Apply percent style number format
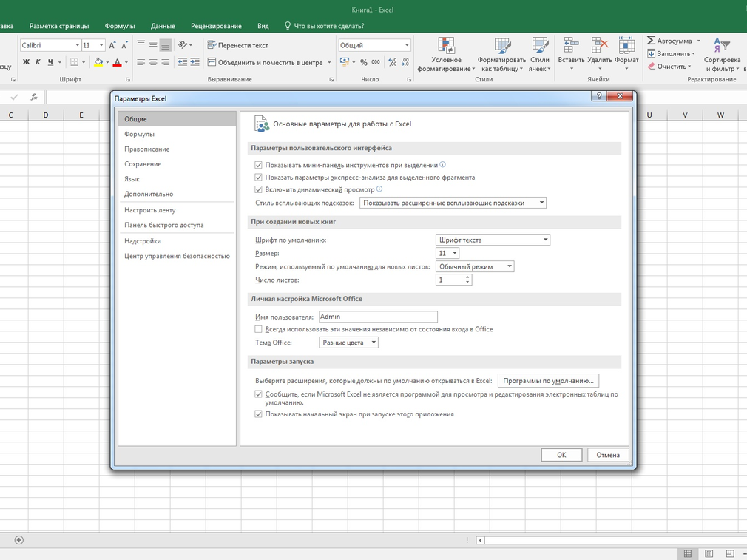The width and height of the screenshot is (747, 560). (363, 62)
